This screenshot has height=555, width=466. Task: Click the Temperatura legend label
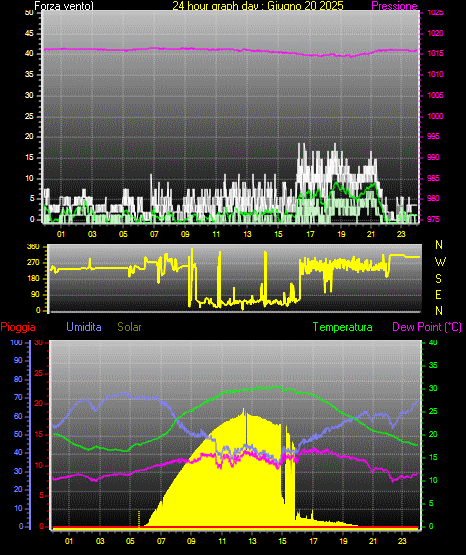342,327
